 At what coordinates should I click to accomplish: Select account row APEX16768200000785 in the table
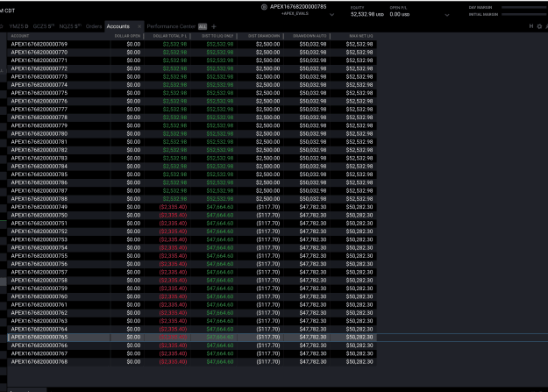[x=192, y=175]
